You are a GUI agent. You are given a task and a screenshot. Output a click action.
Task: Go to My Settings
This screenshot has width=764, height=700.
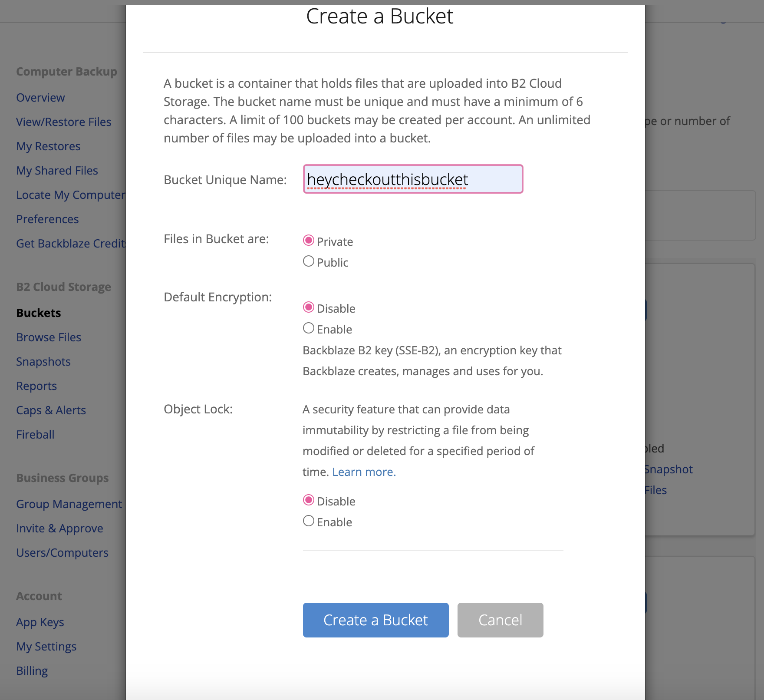coord(46,647)
